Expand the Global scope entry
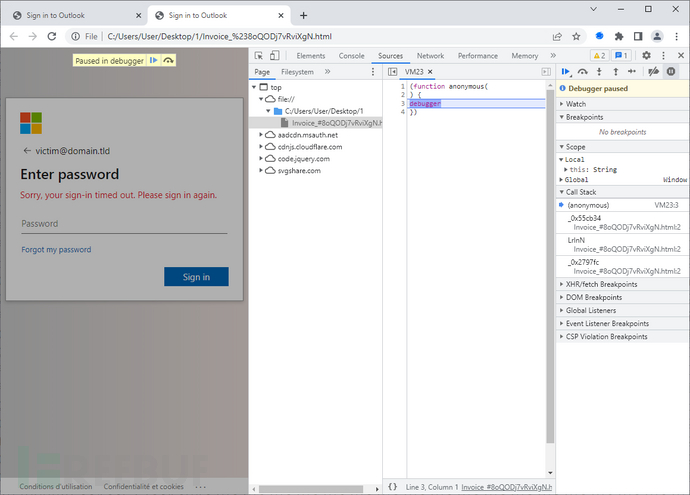The height and width of the screenshot is (495, 690). (x=561, y=180)
